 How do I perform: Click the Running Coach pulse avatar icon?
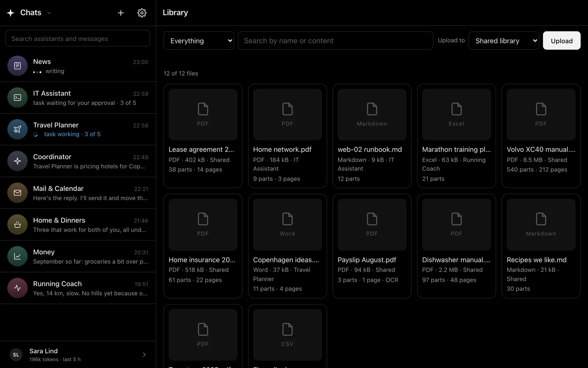pos(17,288)
